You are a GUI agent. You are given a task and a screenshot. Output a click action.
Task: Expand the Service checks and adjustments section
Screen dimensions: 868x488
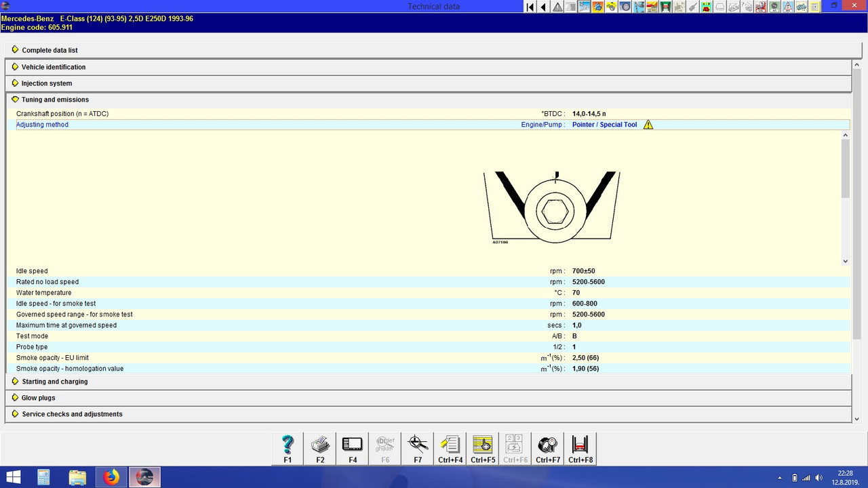[x=428, y=414]
